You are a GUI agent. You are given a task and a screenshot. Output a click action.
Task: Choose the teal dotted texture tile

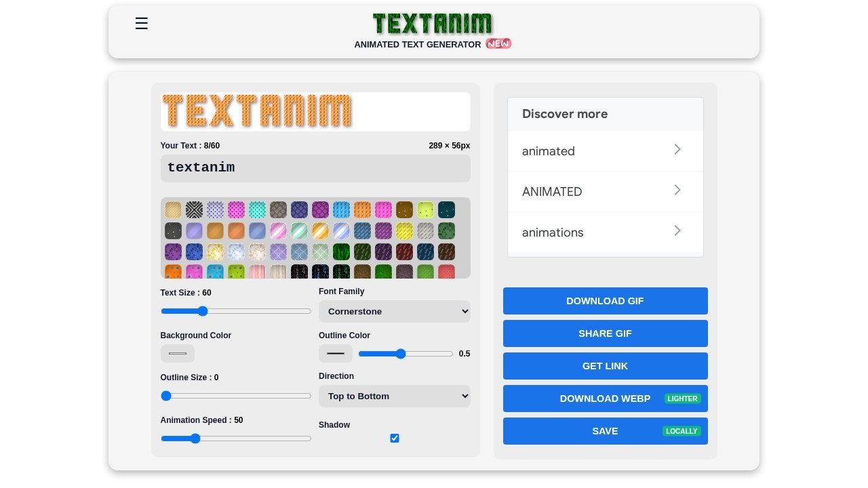click(x=257, y=210)
